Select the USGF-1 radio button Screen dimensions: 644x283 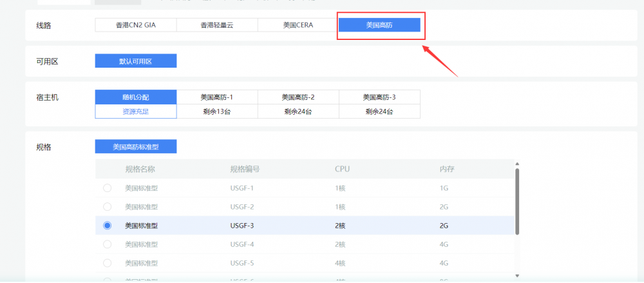tap(107, 188)
